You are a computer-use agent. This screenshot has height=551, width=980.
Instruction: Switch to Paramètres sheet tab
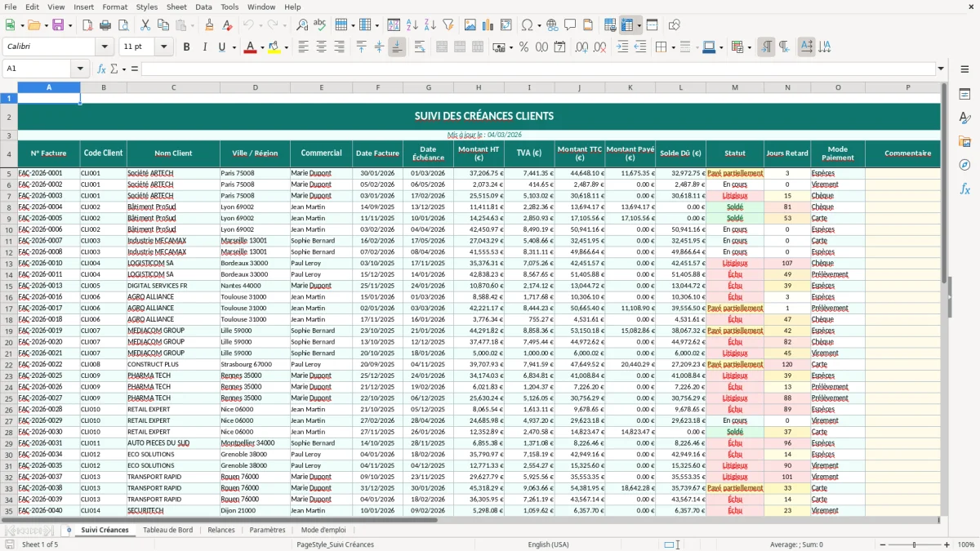268,530
